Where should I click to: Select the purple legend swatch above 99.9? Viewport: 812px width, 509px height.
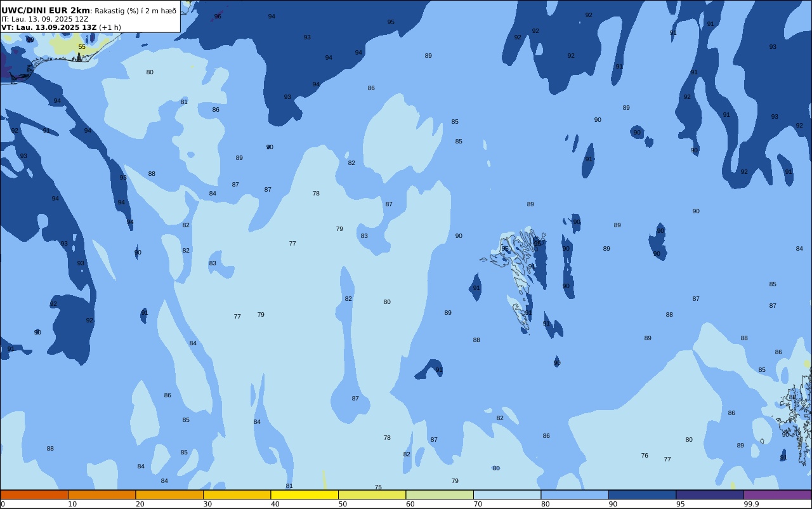coord(777,494)
